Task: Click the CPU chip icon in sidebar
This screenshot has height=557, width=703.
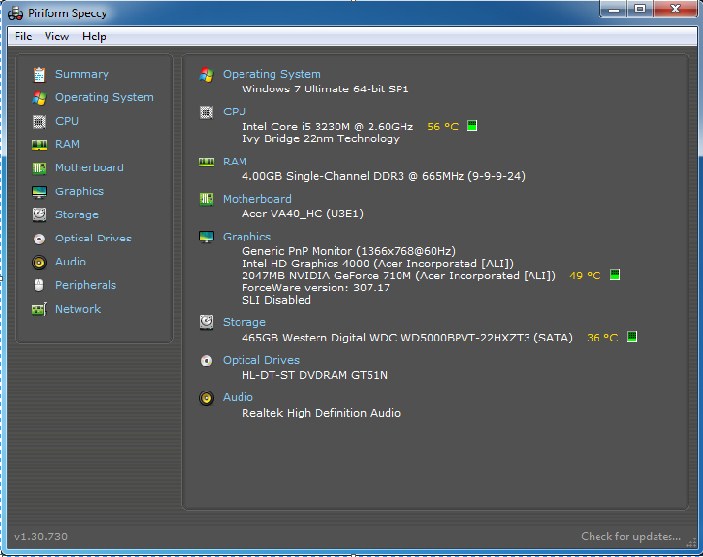Action: pos(39,122)
